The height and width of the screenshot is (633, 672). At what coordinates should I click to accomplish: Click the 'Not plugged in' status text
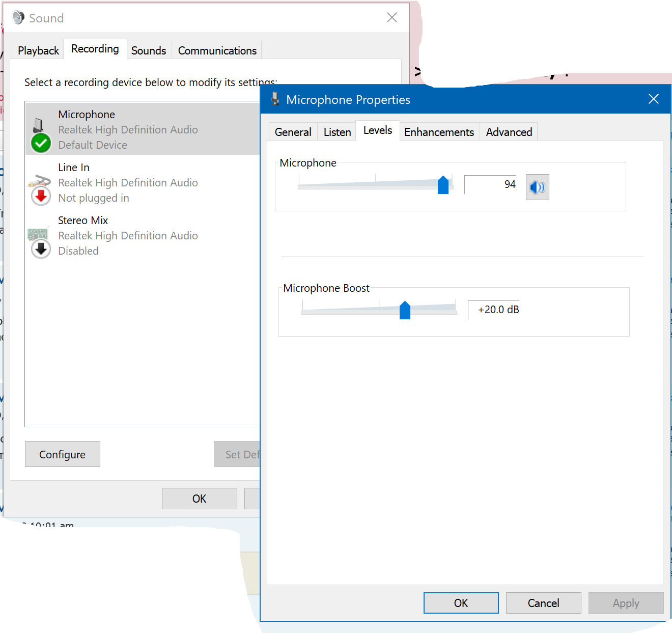94,198
